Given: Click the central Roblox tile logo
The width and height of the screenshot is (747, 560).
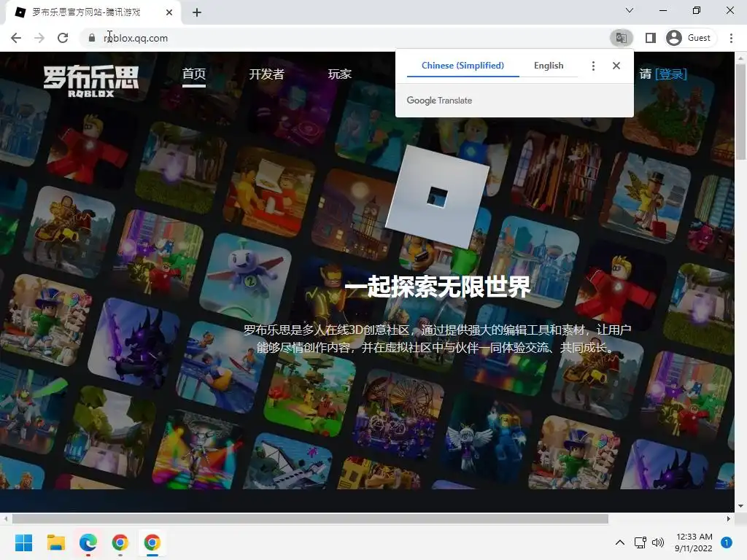Looking at the screenshot, I should click(438, 196).
